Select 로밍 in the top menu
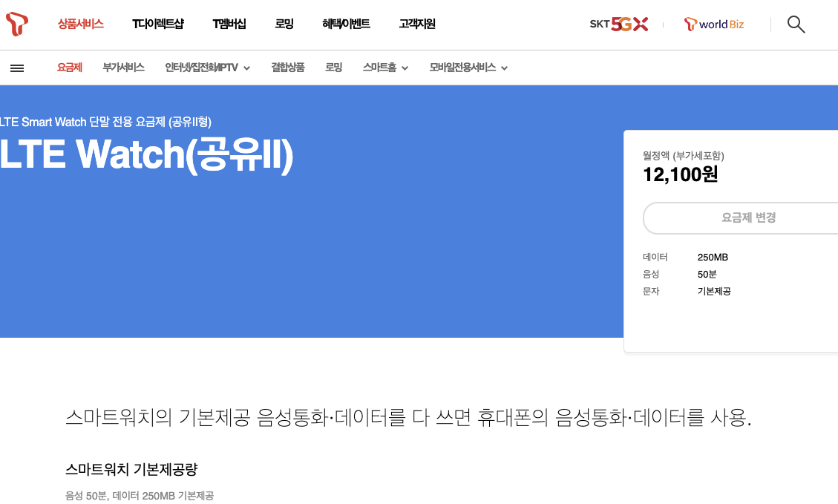 pos(284,24)
